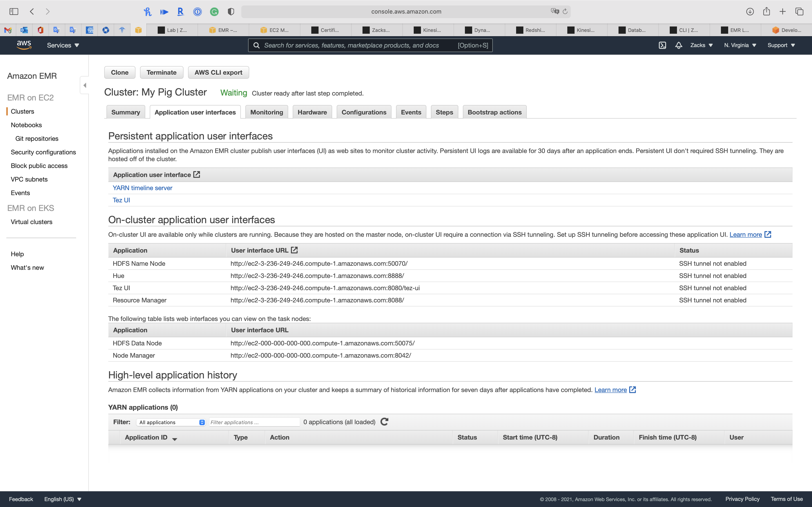Click the AWS logo home icon
This screenshot has width=812, height=507.
[x=24, y=45]
